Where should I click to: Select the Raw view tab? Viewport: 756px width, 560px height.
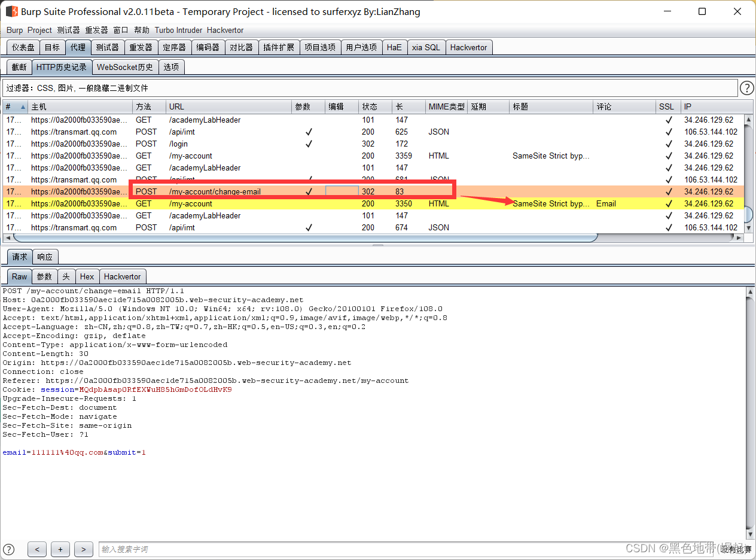(x=20, y=276)
